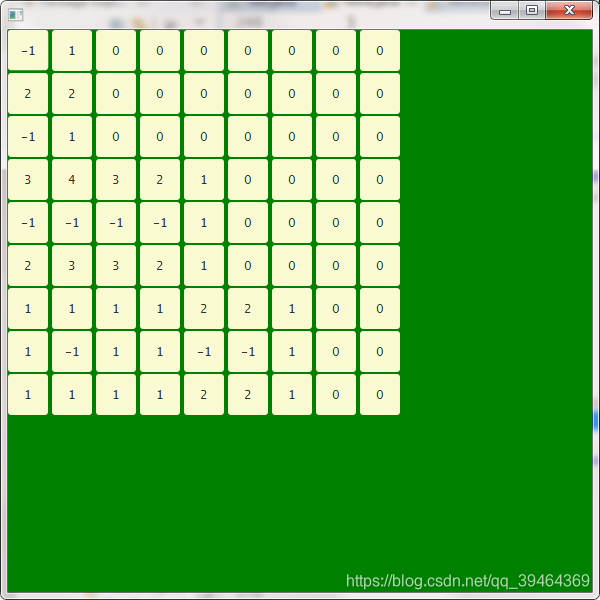The width and height of the screenshot is (600, 600).
Task: Click the 1 tile in row 4, column 5
Action: click(x=204, y=179)
